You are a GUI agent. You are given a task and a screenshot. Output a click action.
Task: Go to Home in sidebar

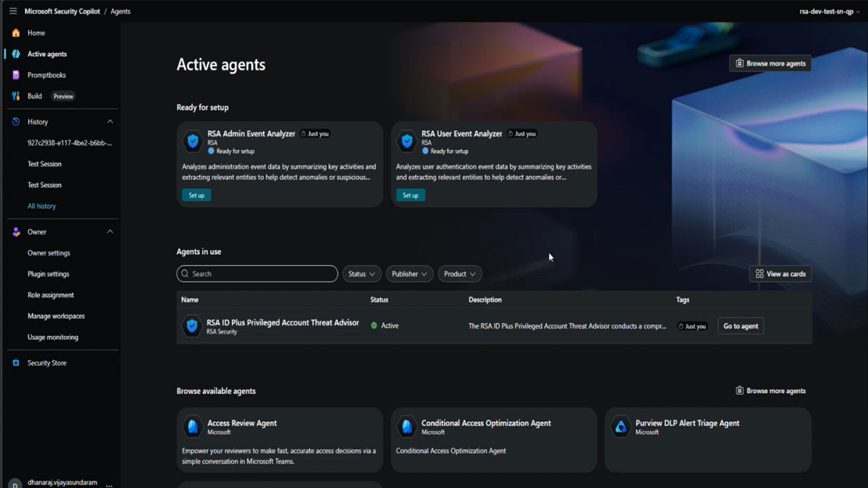pos(36,33)
